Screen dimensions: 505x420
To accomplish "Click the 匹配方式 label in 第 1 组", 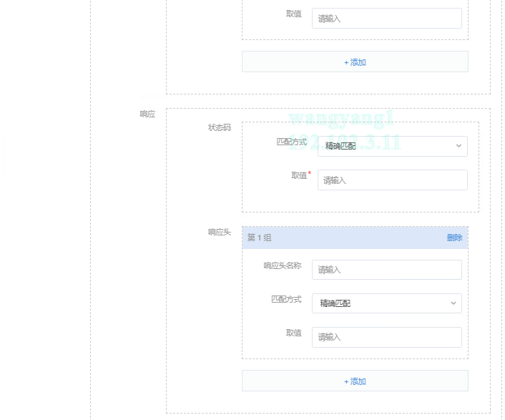I will click(x=286, y=299).
